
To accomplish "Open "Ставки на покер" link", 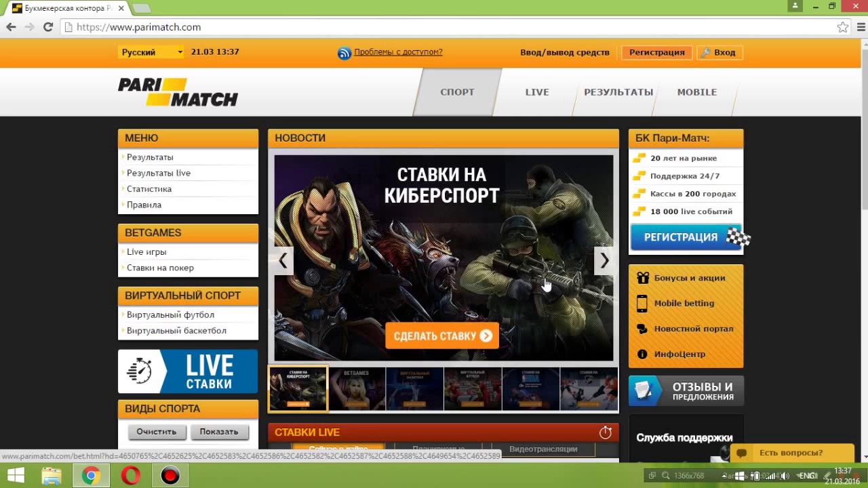I will (x=160, y=268).
